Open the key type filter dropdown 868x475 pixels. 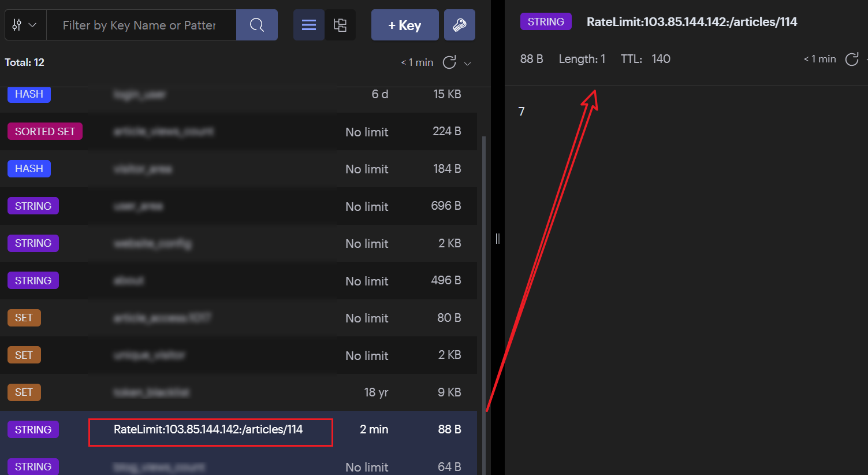(x=25, y=25)
